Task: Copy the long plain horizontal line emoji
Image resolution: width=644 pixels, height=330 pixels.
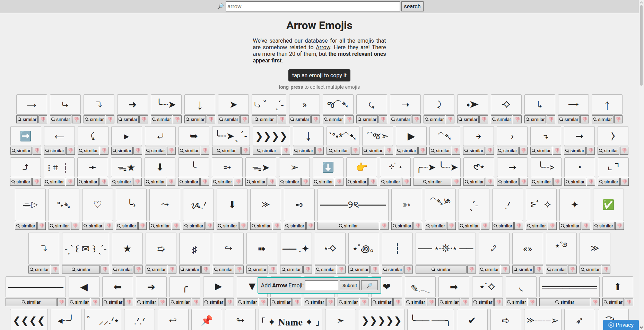Action: 36,287
